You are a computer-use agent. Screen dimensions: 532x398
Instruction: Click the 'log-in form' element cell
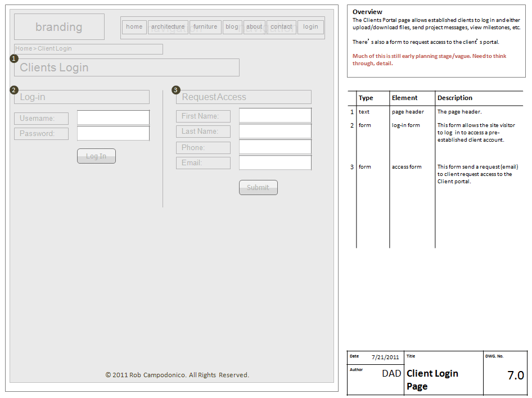pos(406,125)
